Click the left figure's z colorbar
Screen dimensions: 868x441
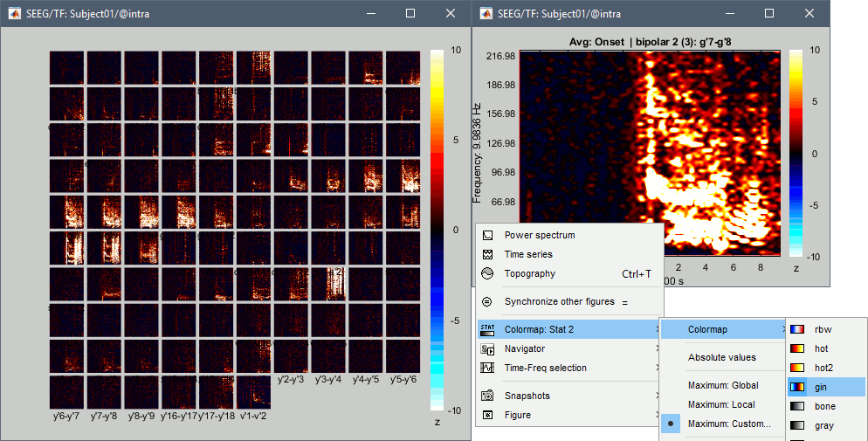[x=437, y=229]
